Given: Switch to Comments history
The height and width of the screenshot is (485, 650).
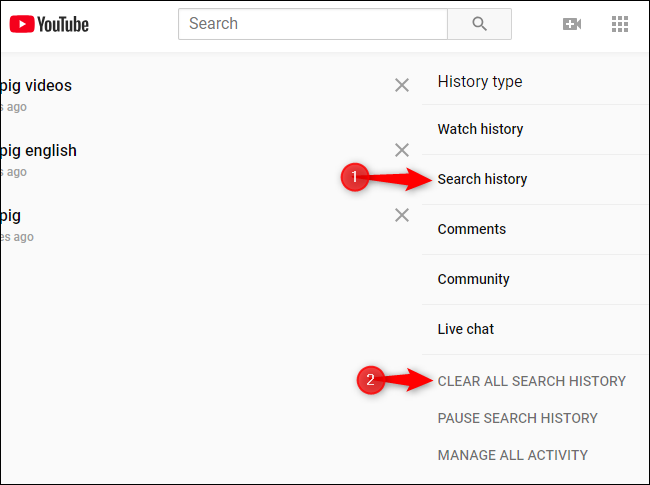Looking at the screenshot, I should pyautogui.click(x=471, y=229).
